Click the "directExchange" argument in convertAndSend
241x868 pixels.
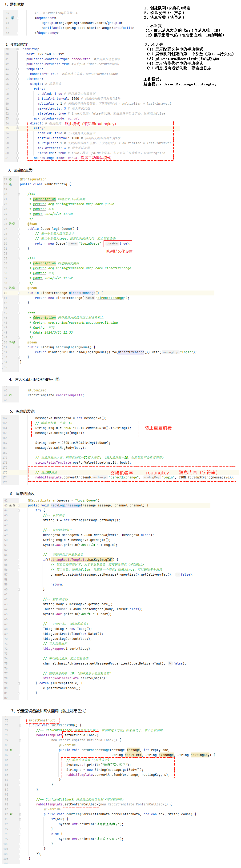point(124,478)
